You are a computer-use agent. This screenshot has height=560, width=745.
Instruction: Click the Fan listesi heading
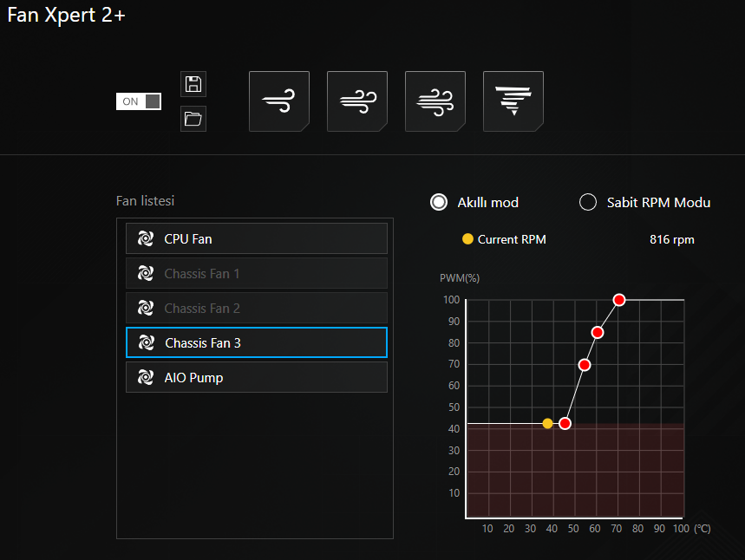click(x=145, y=201)
